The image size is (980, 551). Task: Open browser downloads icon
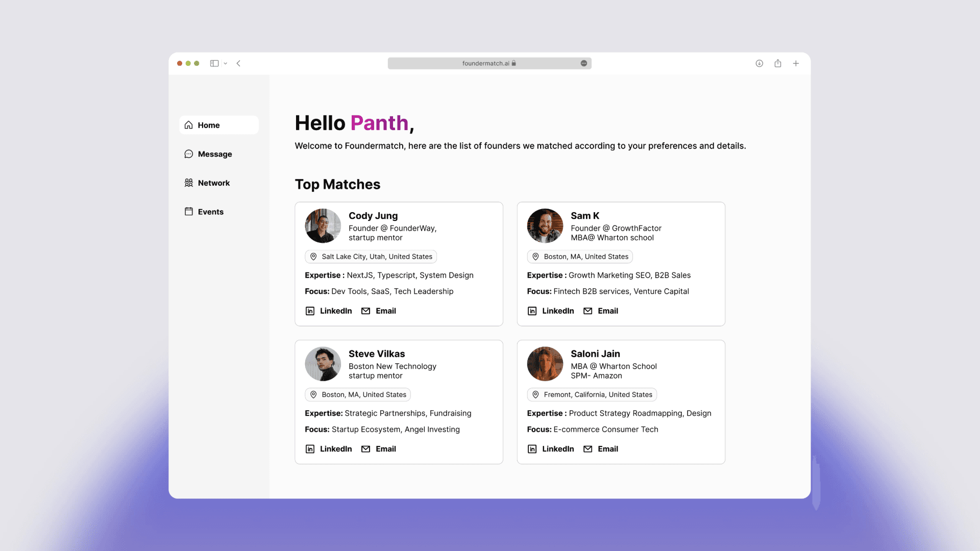tap(759, 63)
